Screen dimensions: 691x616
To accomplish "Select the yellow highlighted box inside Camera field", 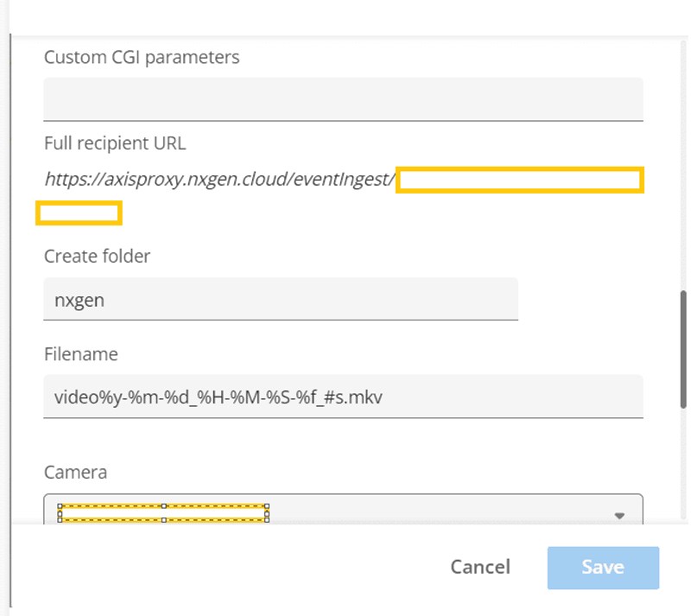I will (112, 513).
